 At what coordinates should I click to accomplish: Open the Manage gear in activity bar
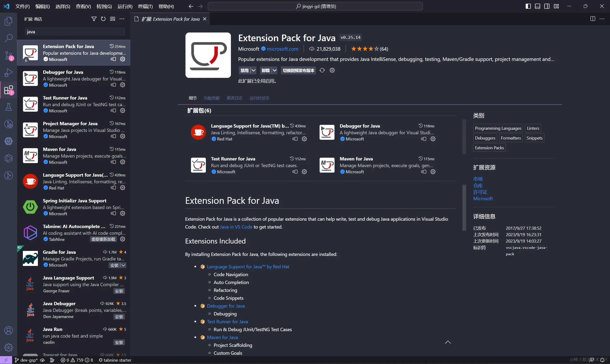click(9, 347)
